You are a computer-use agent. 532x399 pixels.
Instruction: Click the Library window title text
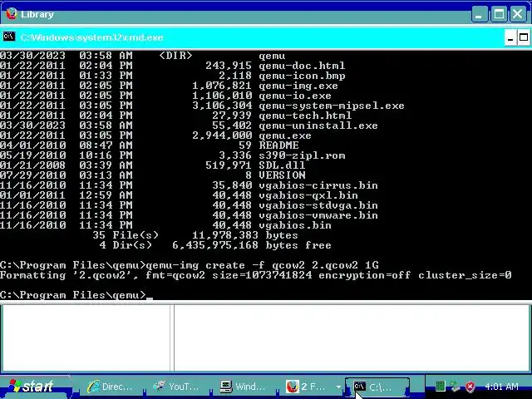coord(37,14)
